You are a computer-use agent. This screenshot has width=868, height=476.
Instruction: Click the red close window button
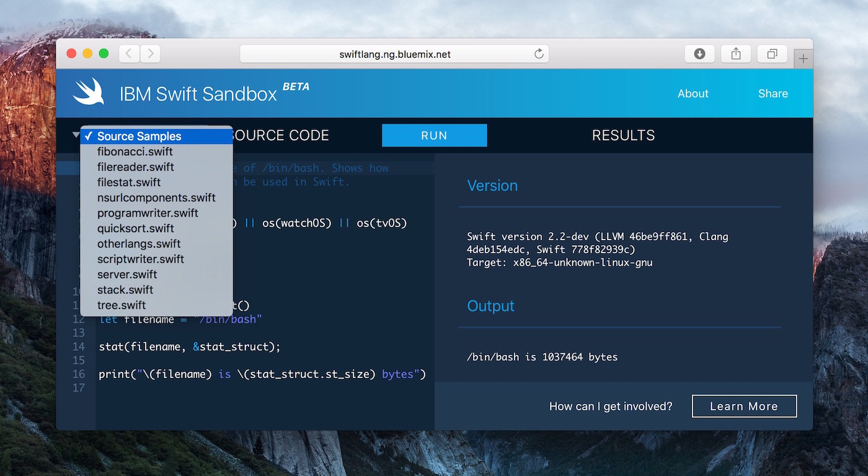tap(71, 53)
